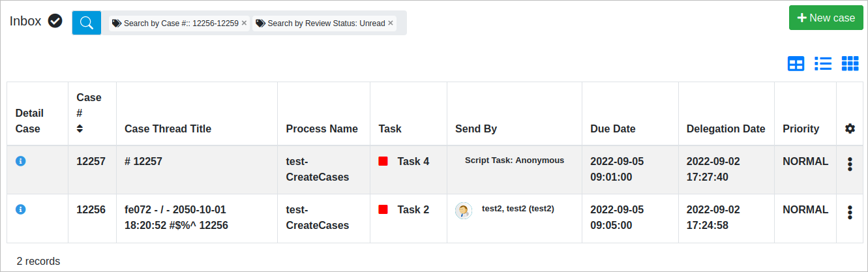
Task: Click the Search by Case # filter tag
Action: (175, 23)
